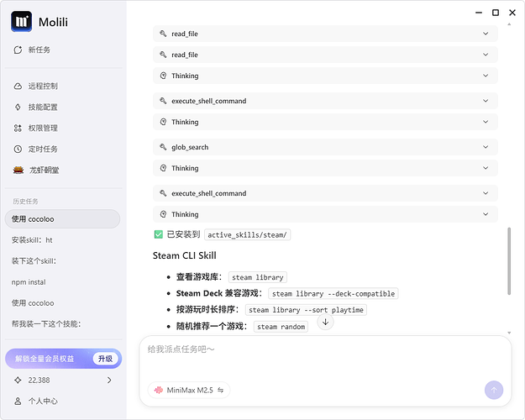Expand the last Thinking step chevron
The height and width of the screenshot is (420, 525).
point(486,214)
